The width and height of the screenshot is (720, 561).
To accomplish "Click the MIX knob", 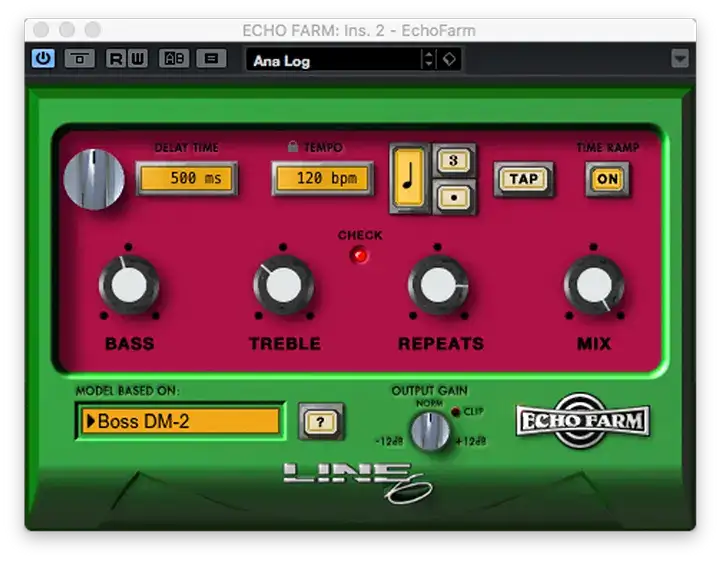I will pos(594,285).
